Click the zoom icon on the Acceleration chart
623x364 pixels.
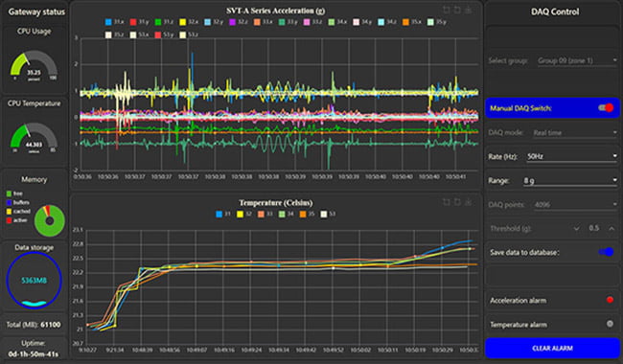(x=447, y=10)
